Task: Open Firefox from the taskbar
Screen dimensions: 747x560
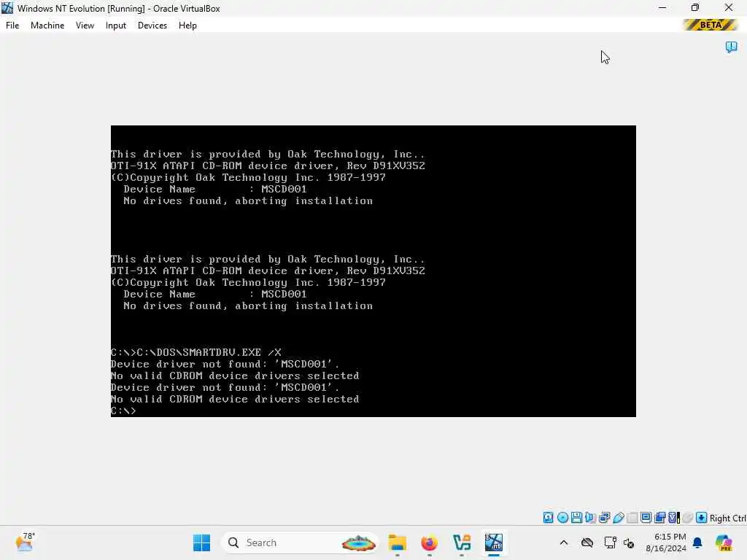Action: (429, 542)
